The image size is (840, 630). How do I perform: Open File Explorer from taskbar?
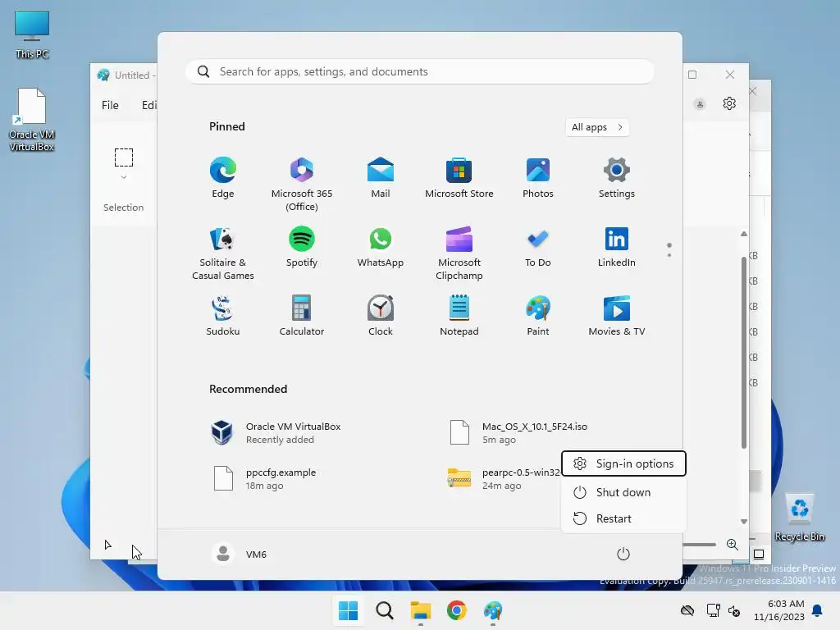click(x=421, y=610)
